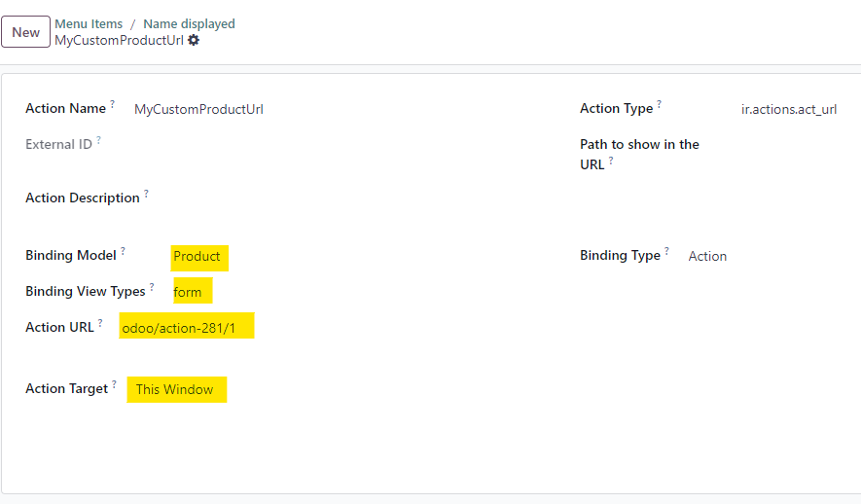Show help tooltip for Binding View Types
The width and height of the screenshot is (861, 504).
[x=152, y=286]
